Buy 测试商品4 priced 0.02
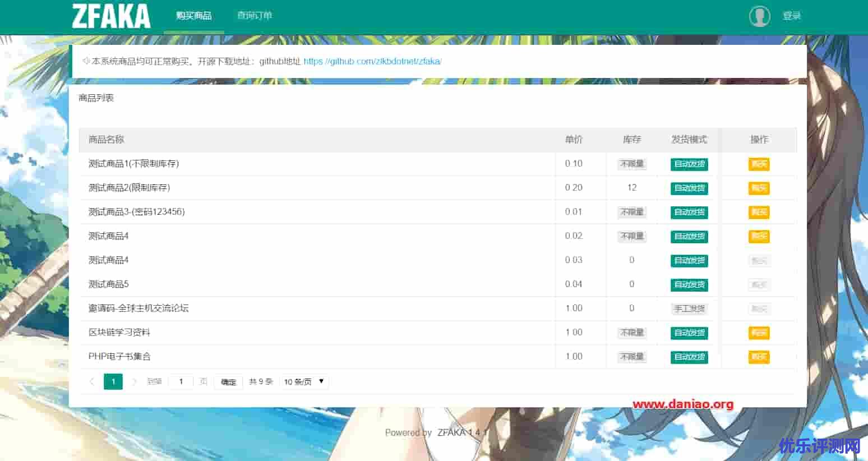 [759, 236]
